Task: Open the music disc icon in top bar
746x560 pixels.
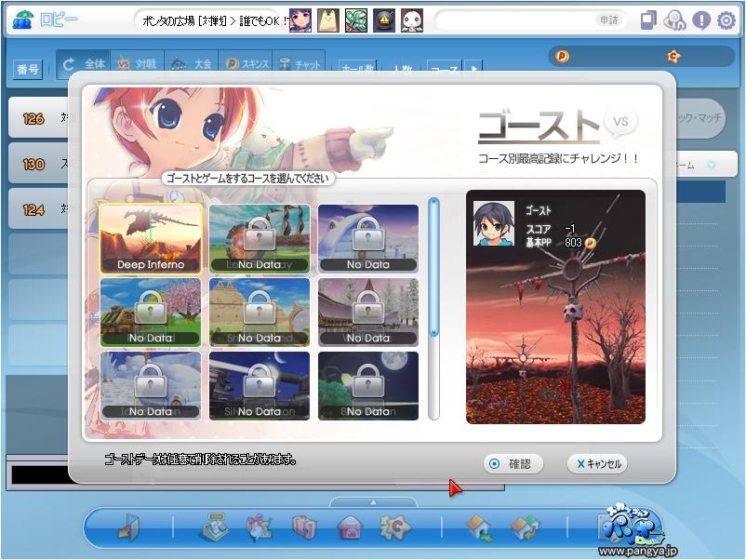Action: click(x=675, y=20)
